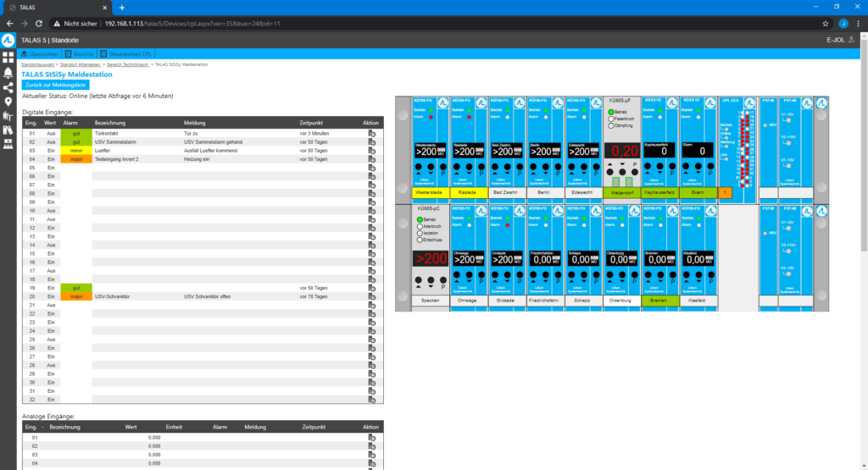Click 'USV Sammelalarm gehend' message text

point(213,142)
